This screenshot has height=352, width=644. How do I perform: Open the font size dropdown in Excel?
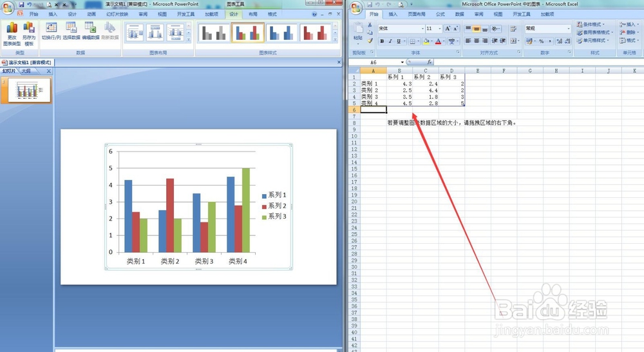(x=439, y=28)
